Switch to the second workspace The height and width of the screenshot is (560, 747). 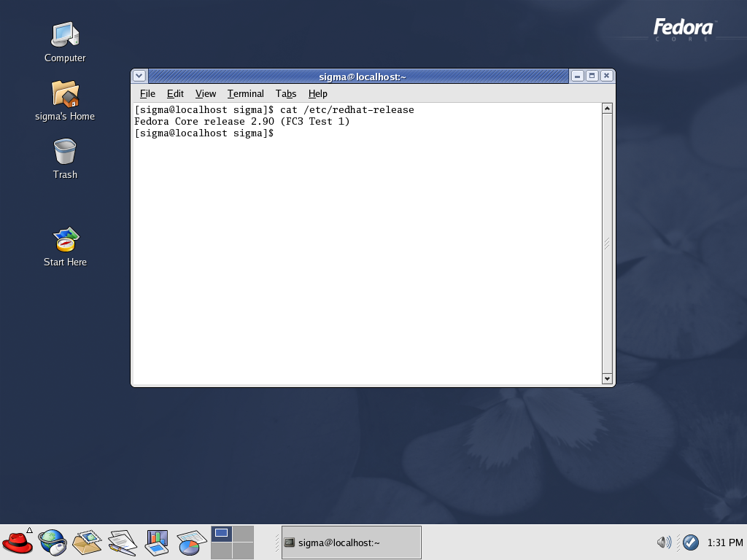(243, 534)
